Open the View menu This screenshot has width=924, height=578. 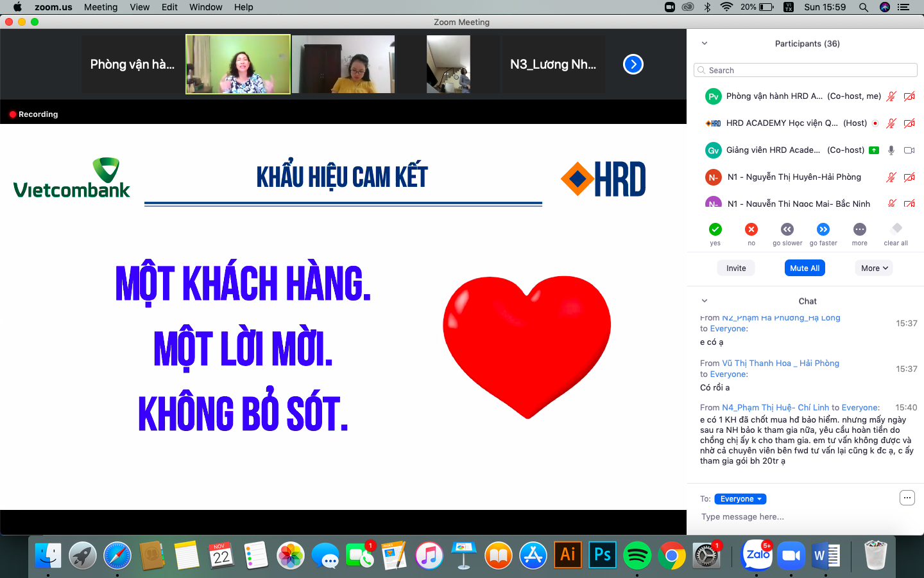pos(139,7)
